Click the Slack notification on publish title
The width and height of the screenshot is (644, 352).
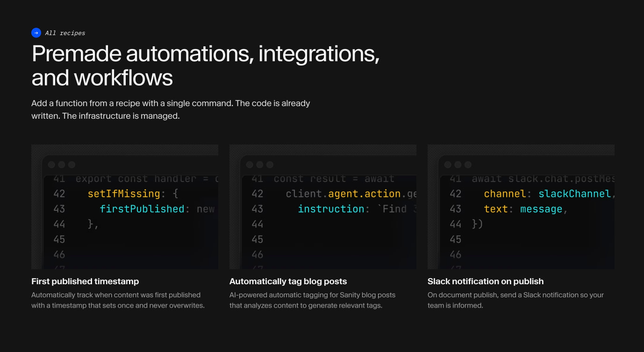(x=486, y=281)
